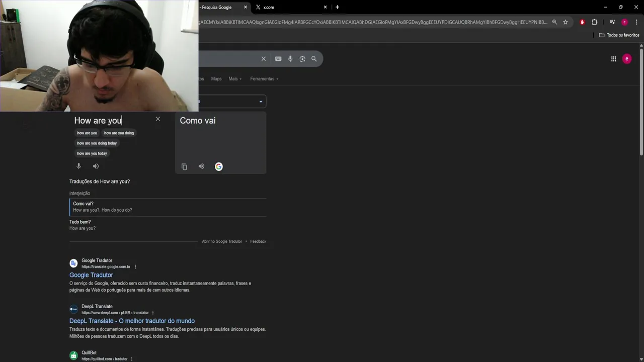Choose suggestion 'how are you today'
The width and height of the screenshot is (644, 362).
[x=92, y=153]
